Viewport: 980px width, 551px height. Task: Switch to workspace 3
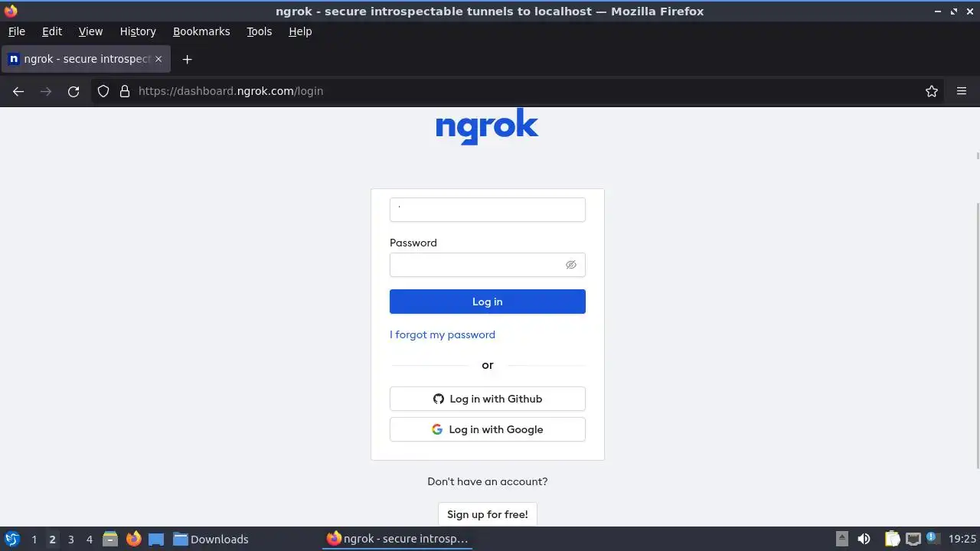[x=70, y=540]
